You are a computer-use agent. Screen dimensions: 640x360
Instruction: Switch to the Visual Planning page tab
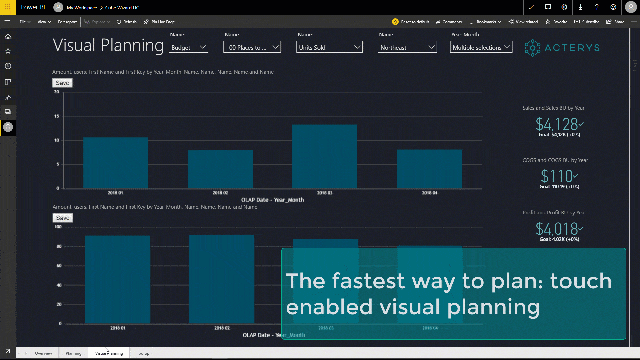[109, 353]
